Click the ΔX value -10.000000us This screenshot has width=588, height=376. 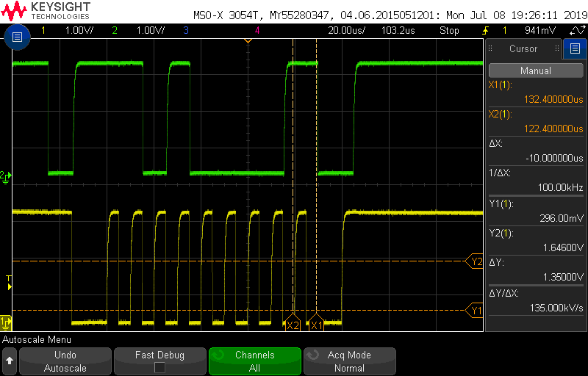[x=554, y=158]
